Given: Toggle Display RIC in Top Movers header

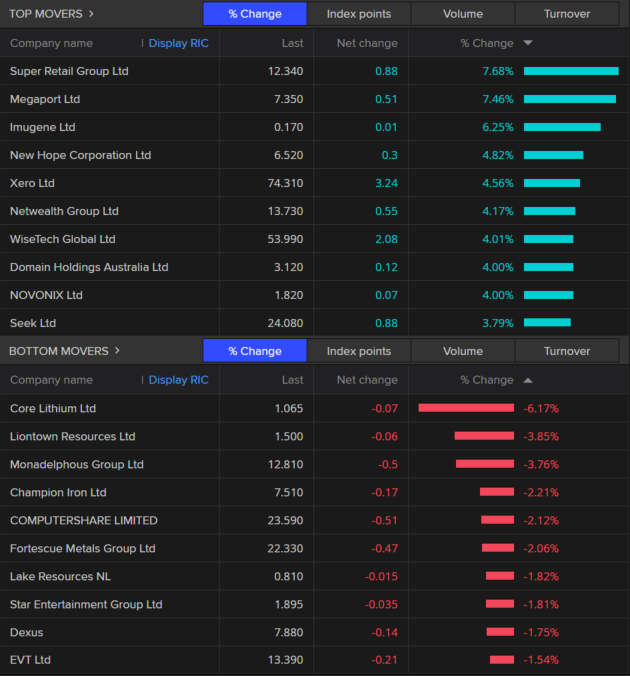Looking at the screenshot, I should tap(179, 43).
